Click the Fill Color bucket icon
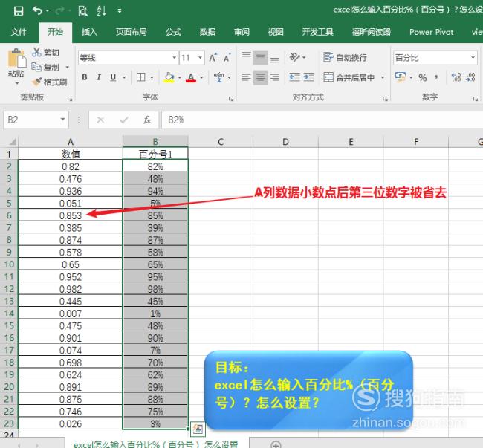 pyautogui.click(x=169, y=77)
